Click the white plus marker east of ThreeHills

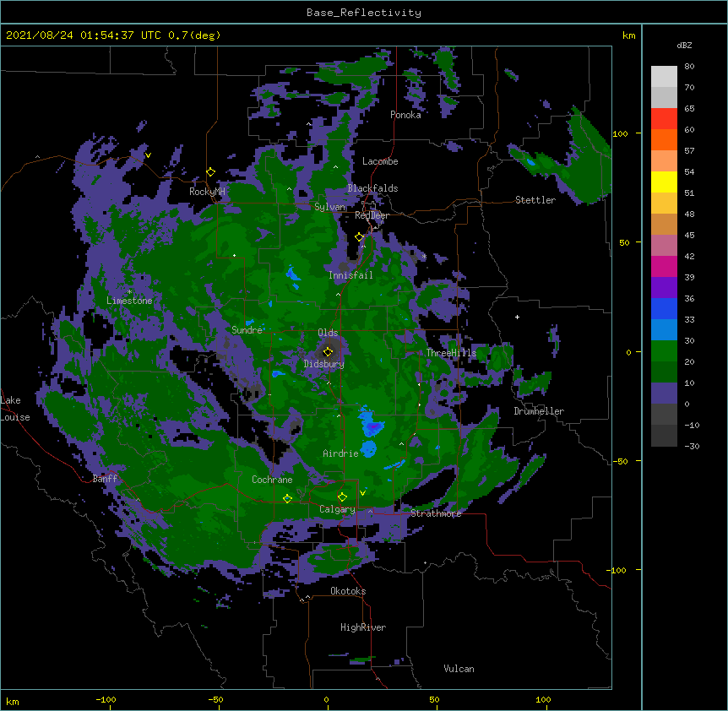tap(517, 317)
